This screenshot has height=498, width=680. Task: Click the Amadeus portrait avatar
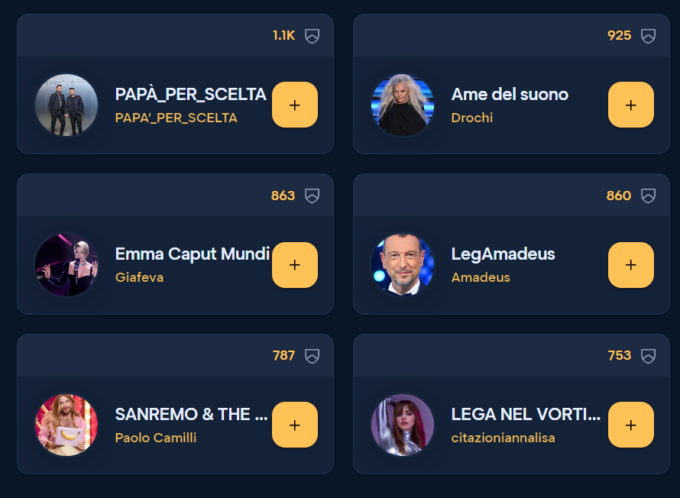click(402, 265)
